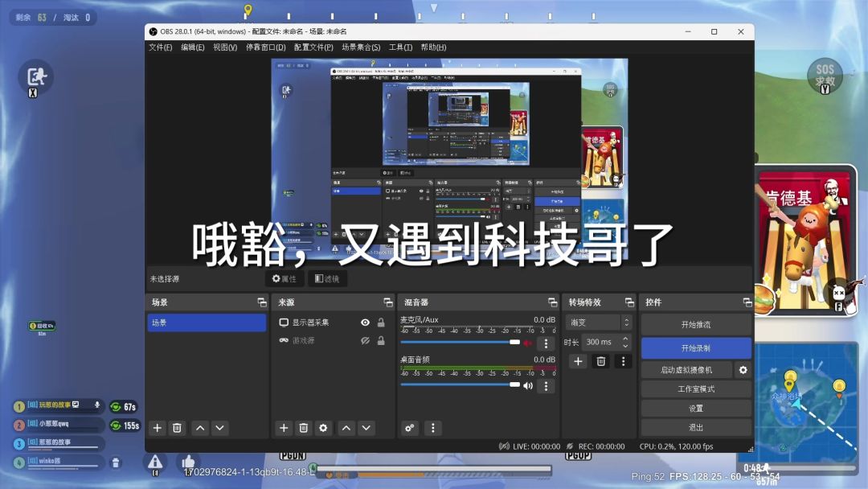Click the OBS preview canvas
868x489 pixels.
pyautogui.click(x=449, y=159)
